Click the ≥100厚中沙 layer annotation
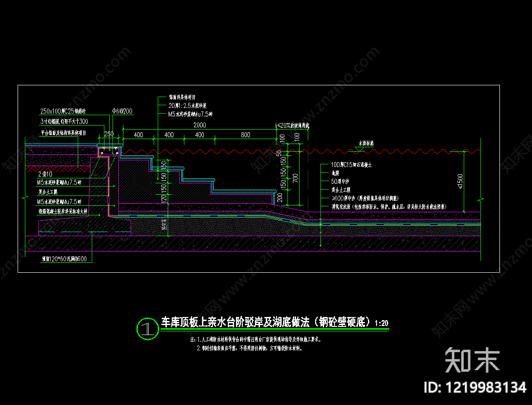This screenshot has width=532, height=405. 365,198
